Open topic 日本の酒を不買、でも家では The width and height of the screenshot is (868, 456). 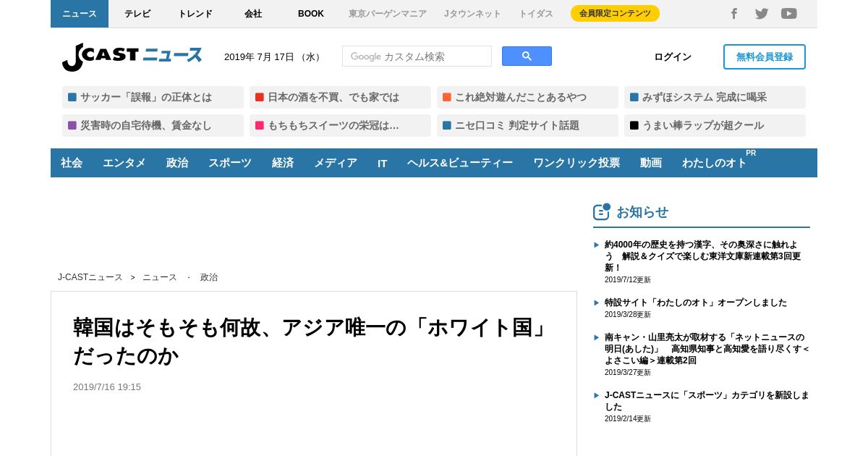[x=340, y=97]
